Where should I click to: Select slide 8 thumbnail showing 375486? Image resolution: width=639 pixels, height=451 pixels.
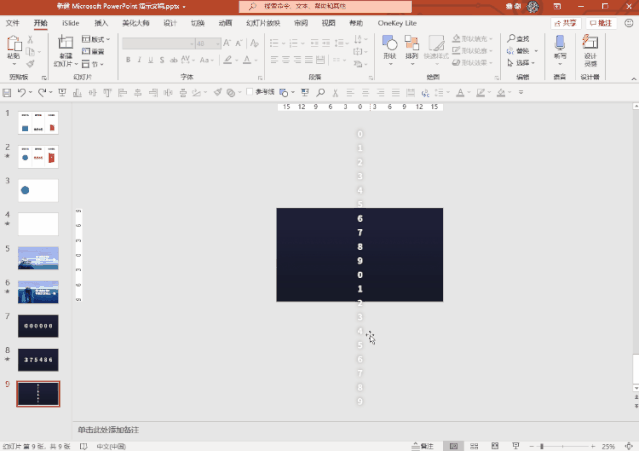38,360
